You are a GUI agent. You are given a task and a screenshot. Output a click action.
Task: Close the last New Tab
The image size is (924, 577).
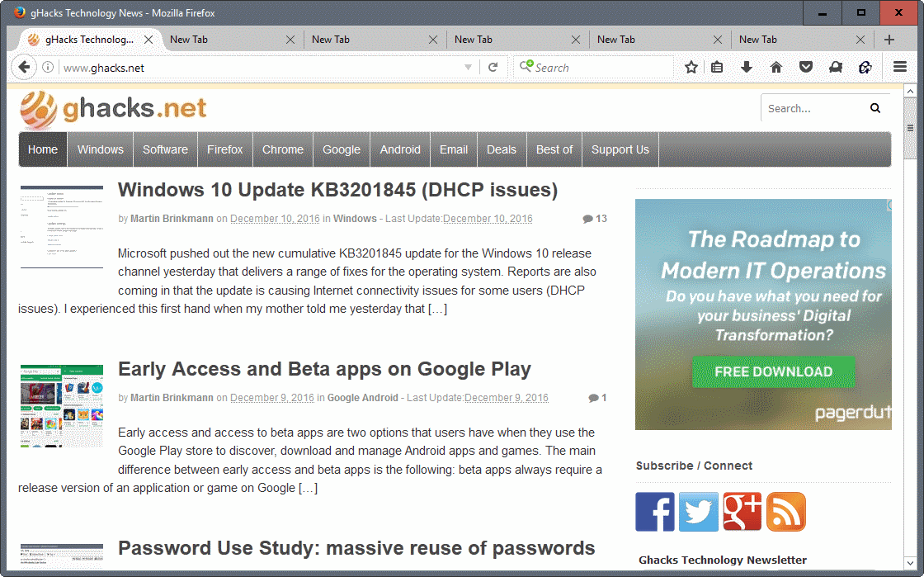point(860,40)
